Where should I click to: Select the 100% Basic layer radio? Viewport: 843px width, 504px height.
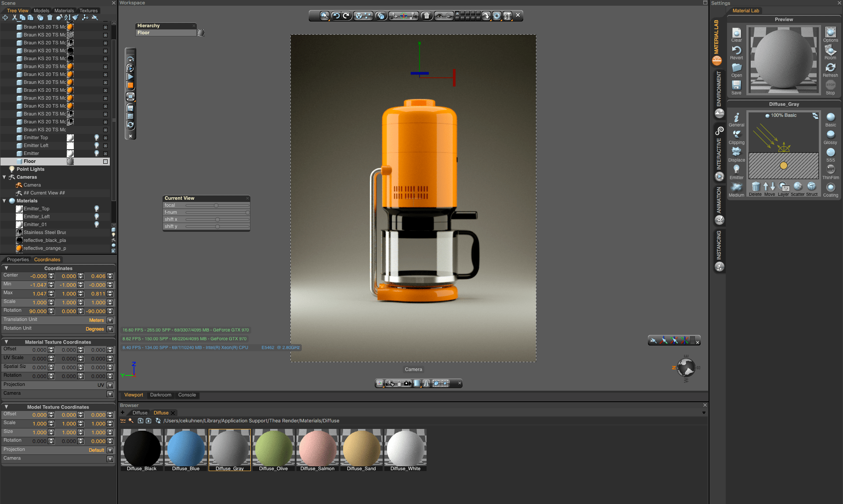pyautogui.click(x=767, y=115)
